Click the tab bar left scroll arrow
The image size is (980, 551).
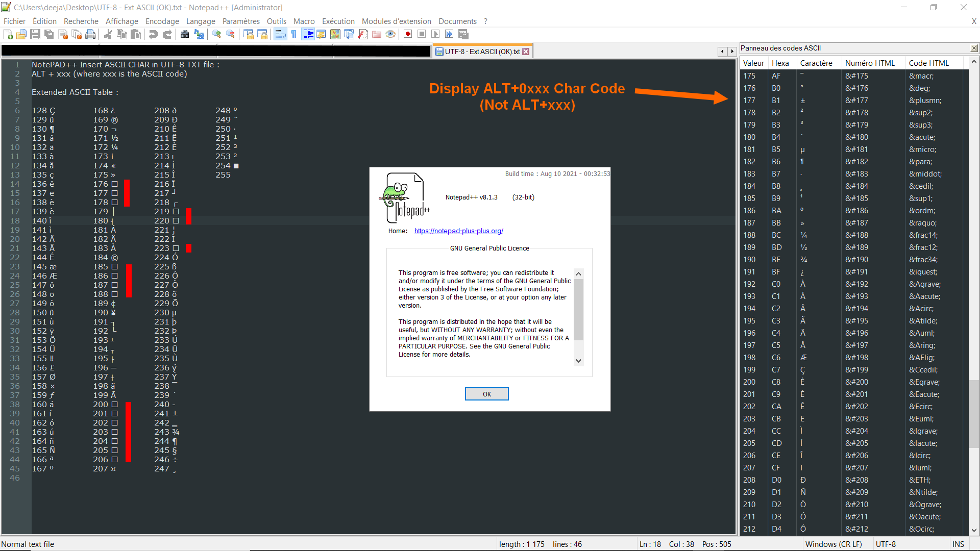click(722, 52)
